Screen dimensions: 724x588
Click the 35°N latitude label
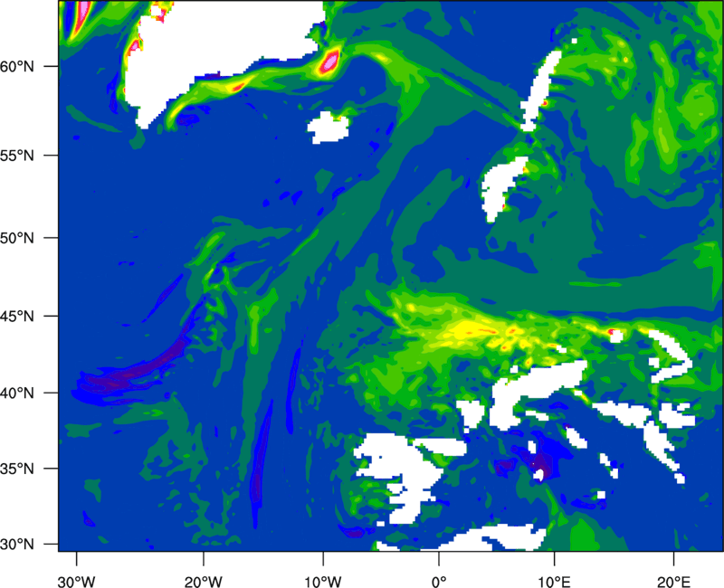(x=17, y=469)
